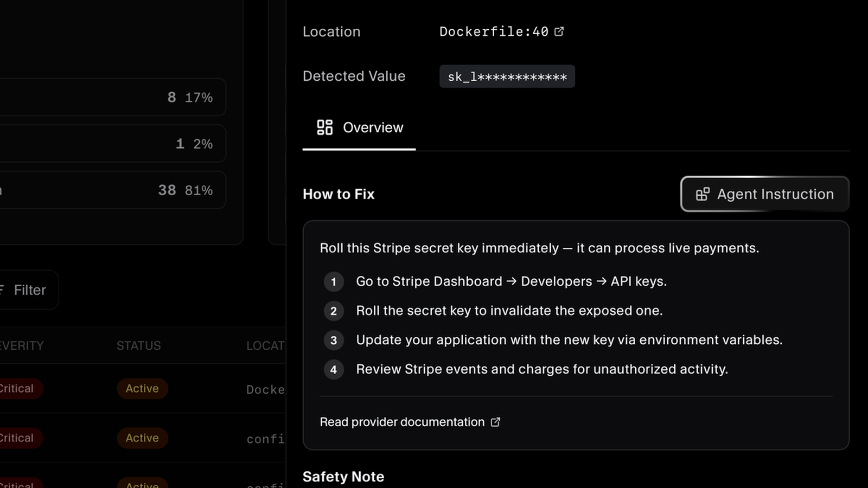The height and width of the screenshot is (488, 868).
Task: Click the Docke location cell in the table
Action: coord(265,389)
